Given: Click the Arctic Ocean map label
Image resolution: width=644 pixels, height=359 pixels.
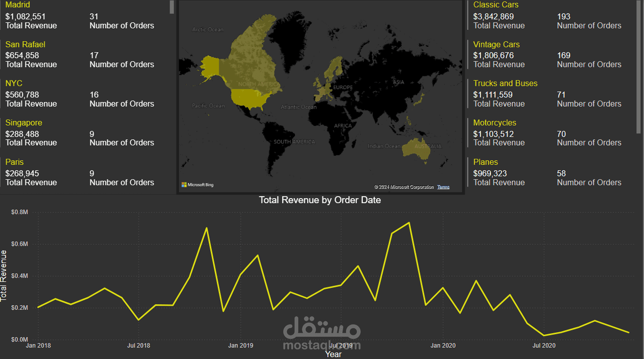Looking at the screenshot, I should coord(207,30).
